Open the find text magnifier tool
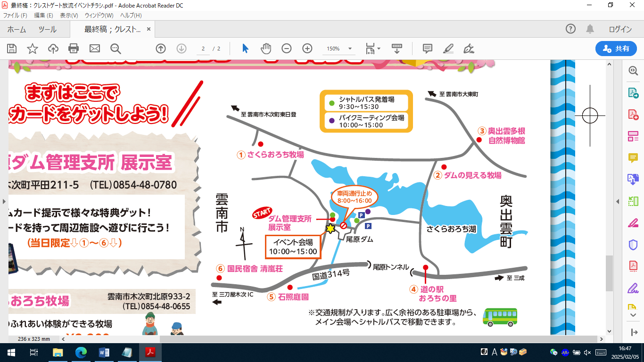Screen dimensions: 644x362 116,49
